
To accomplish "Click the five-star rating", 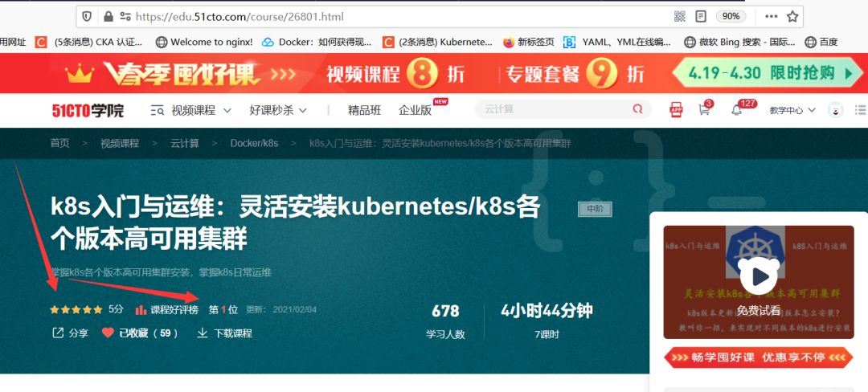I will 76,309.
